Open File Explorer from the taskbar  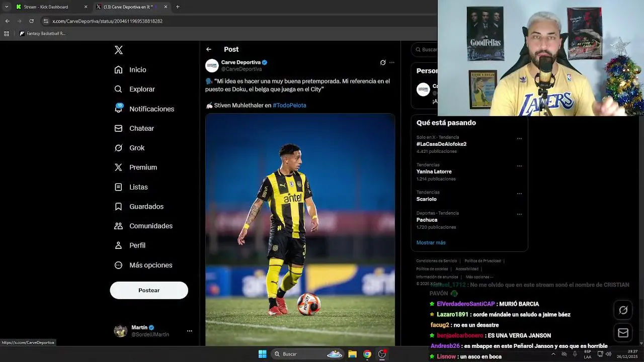coord(352,354)
